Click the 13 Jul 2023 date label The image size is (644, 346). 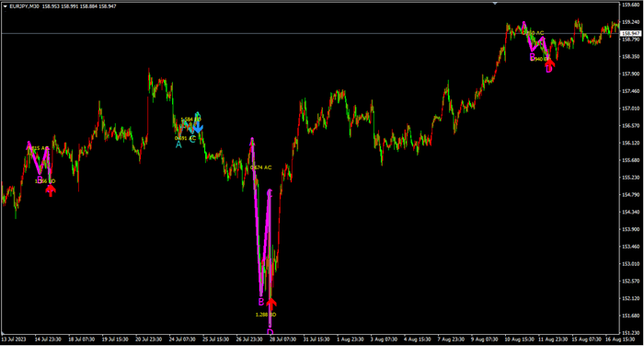click(x=14, y=340)
